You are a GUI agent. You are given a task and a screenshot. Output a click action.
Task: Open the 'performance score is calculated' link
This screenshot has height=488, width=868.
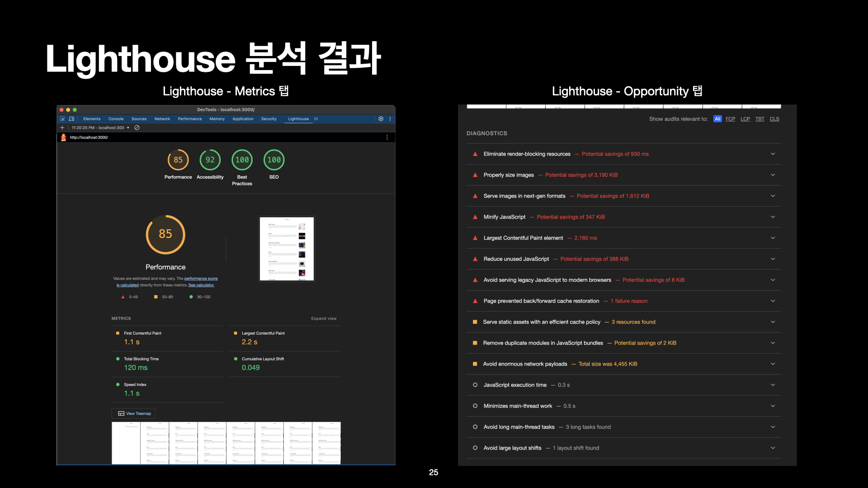pos(201,279)
